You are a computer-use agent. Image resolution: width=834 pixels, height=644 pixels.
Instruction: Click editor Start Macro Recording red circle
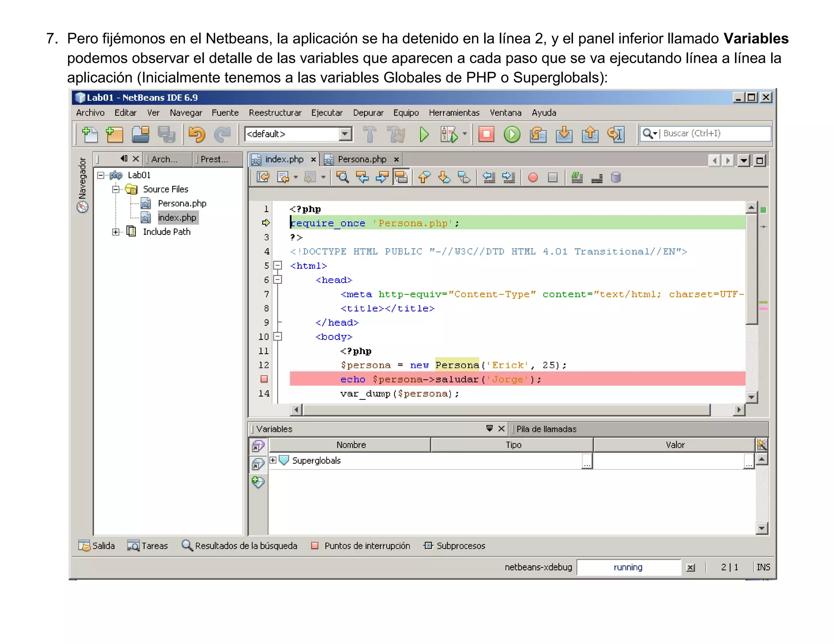pyautogui.click(x=533, y=177)
